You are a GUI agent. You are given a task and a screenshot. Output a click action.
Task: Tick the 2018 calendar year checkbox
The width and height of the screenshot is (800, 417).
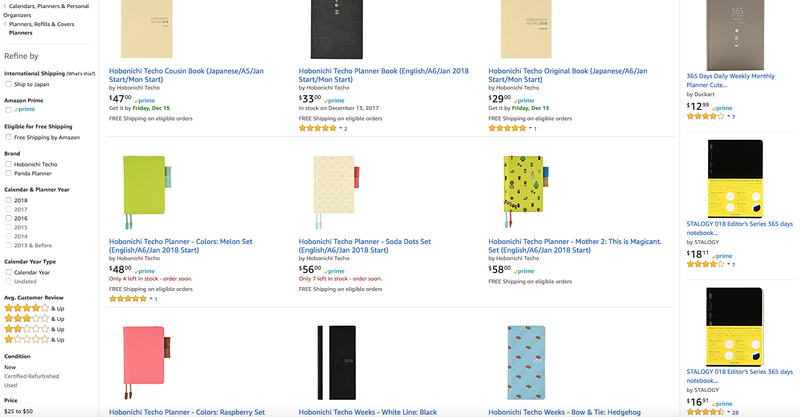pyautogui.click(x=9, y=200)
